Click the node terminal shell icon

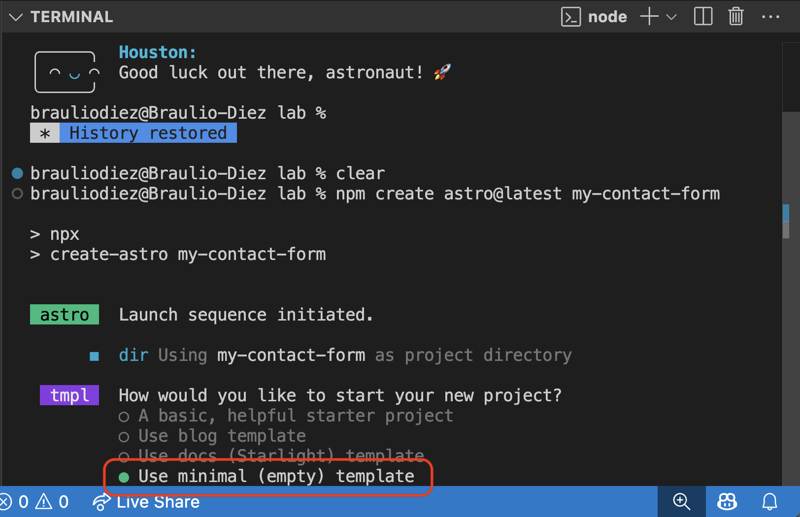571,16
